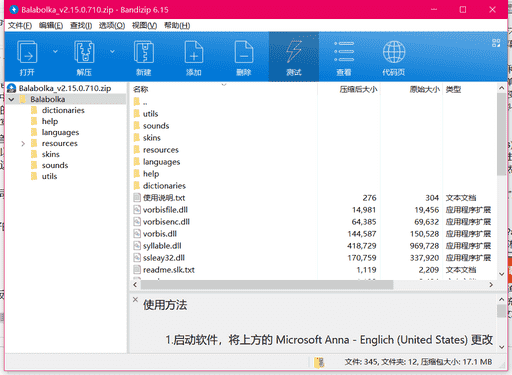Open the 选项(O) menu
Image resolution: width=512 pixels, height=375 pixels.
coord(112,26)
